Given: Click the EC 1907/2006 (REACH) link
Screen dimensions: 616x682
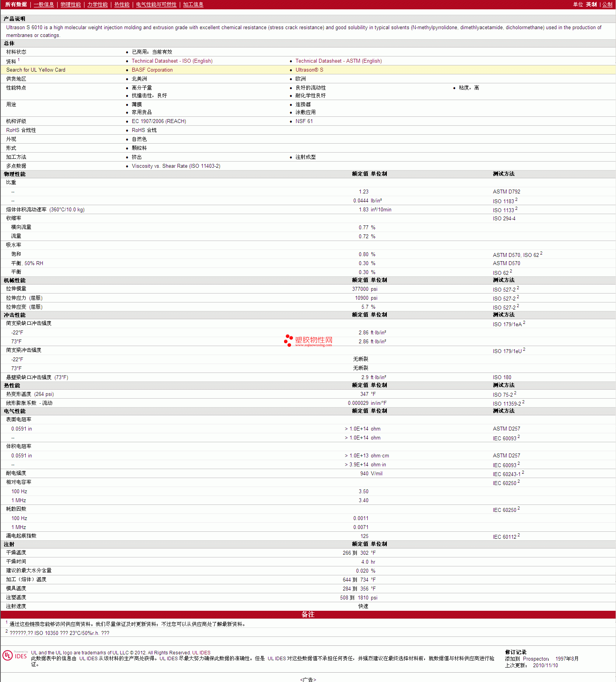Looking at the screenshot, I should [x=159, y=121].
